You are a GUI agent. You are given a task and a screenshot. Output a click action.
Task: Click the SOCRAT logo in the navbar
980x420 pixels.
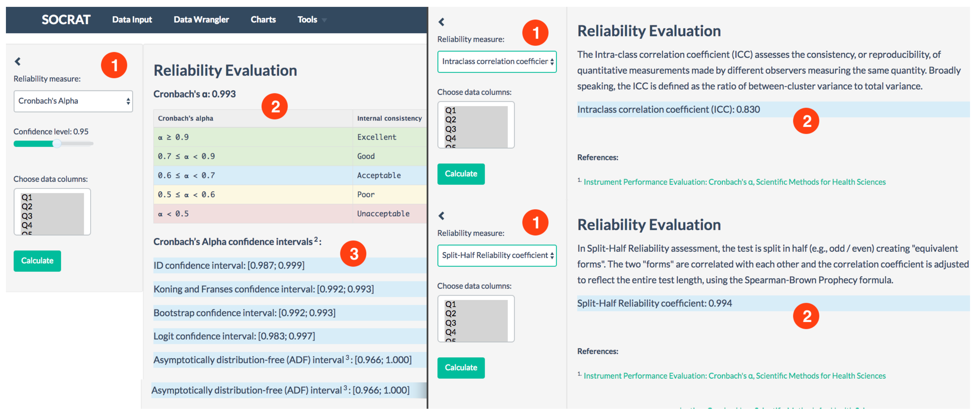[x=66, y=19]
